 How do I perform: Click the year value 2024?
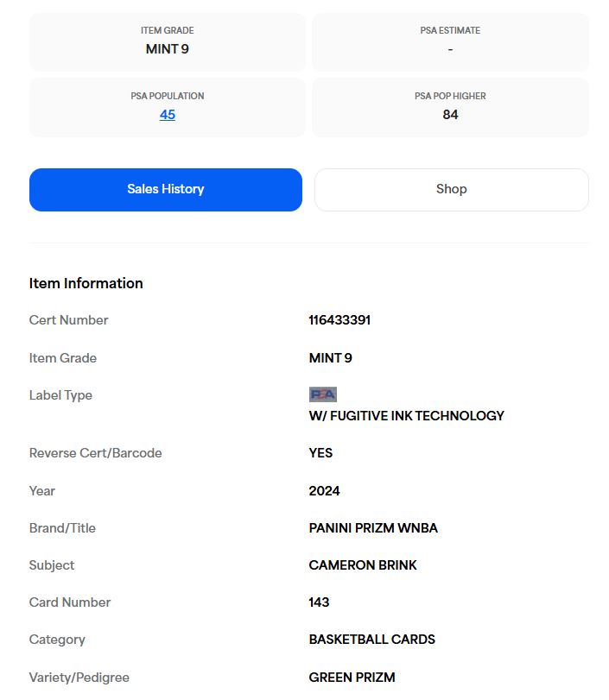pos(324,490)
